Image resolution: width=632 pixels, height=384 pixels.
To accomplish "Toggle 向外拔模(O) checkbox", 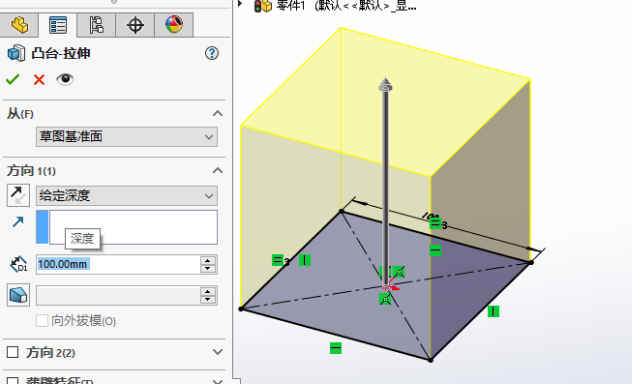I will (42, 321).
